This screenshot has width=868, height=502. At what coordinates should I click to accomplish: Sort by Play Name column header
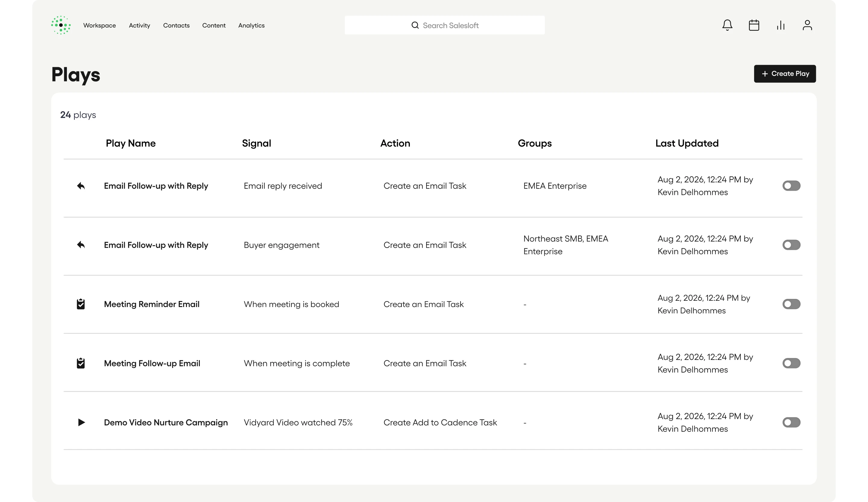point(131,143)
